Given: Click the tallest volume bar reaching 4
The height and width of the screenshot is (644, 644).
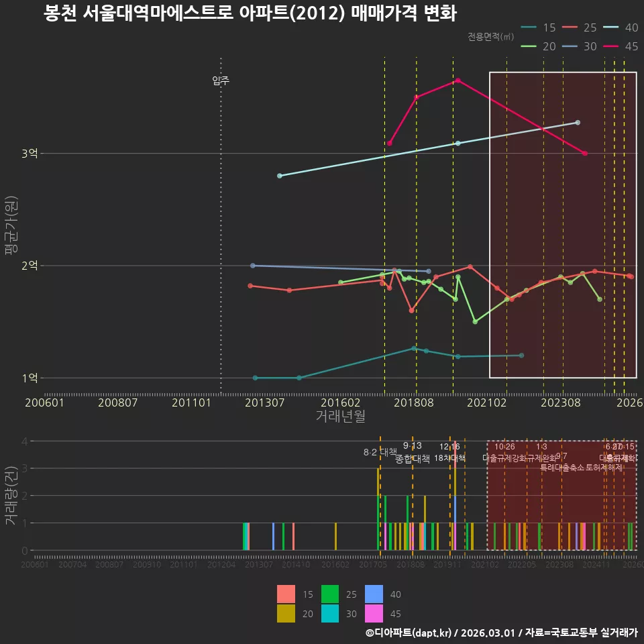Looking at the screenshot, I should tap(455, 495).
